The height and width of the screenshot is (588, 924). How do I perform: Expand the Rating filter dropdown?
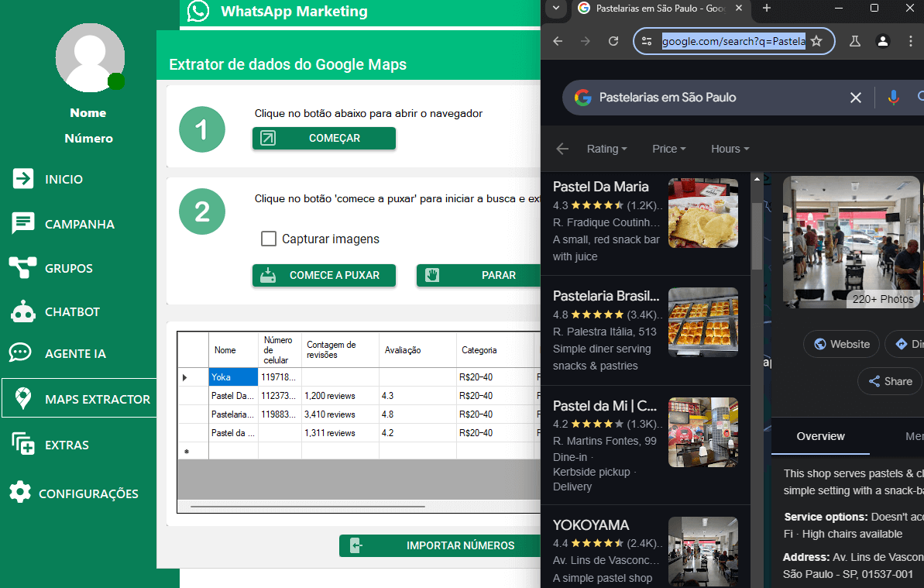click(x=607, y=149)
